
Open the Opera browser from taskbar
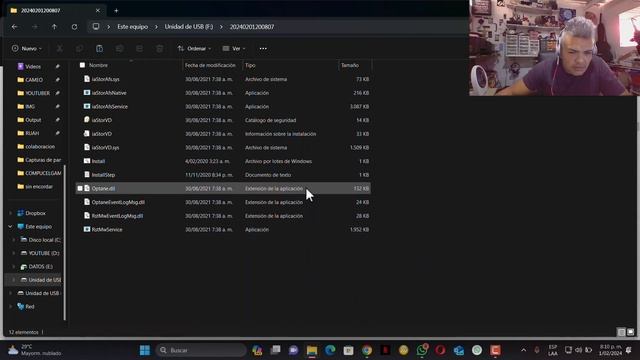(440, 350)
